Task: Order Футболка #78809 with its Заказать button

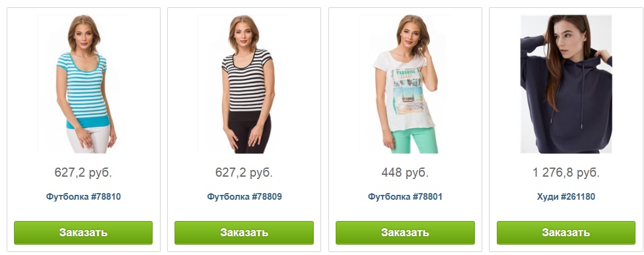Action: click(x=244, y=233)
